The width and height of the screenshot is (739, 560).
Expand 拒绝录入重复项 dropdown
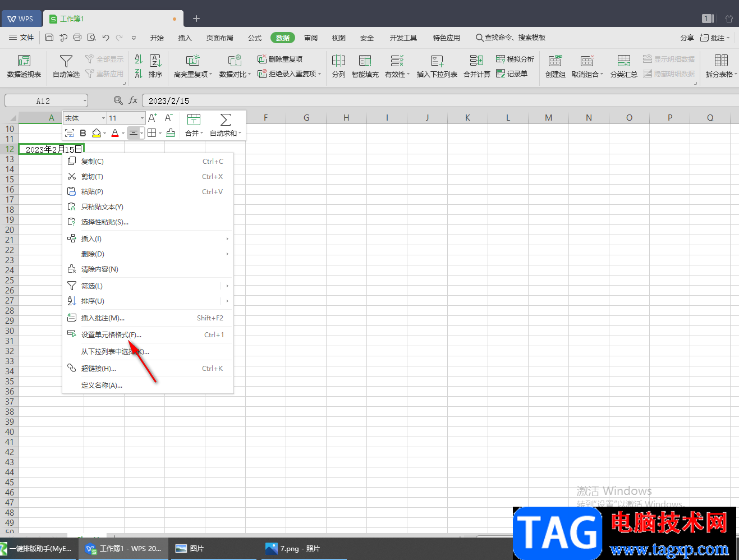[x=319, y=74]
